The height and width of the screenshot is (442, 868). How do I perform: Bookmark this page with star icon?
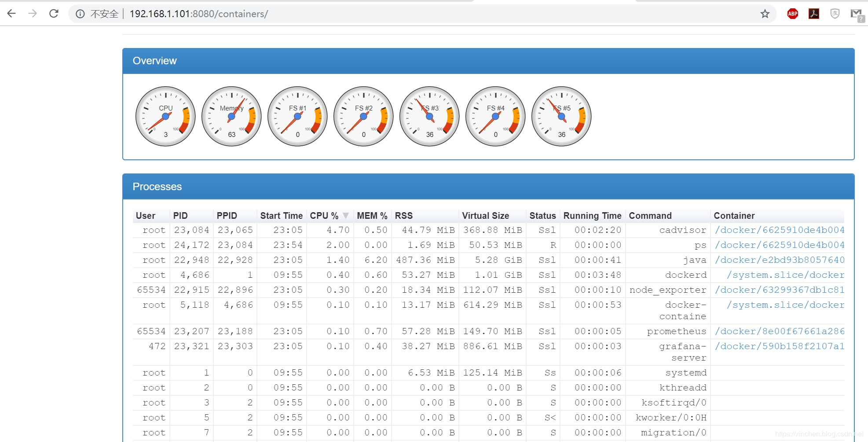click(x=765, y=14)
